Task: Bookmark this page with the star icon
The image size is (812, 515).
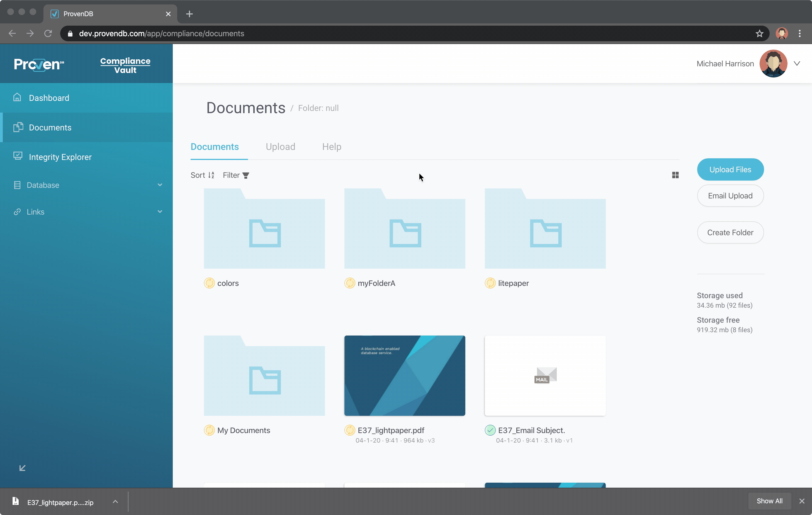Action: 759,33
